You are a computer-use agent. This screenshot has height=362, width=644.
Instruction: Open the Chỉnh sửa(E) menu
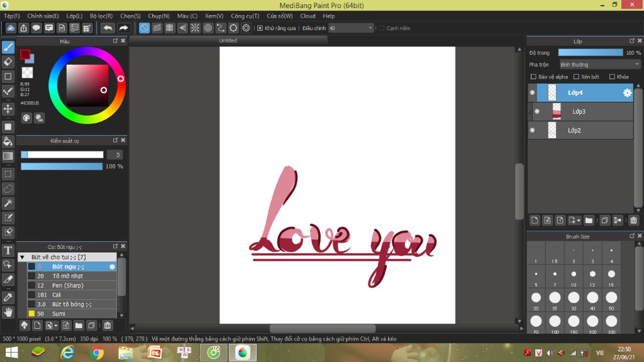click(43, 16)
